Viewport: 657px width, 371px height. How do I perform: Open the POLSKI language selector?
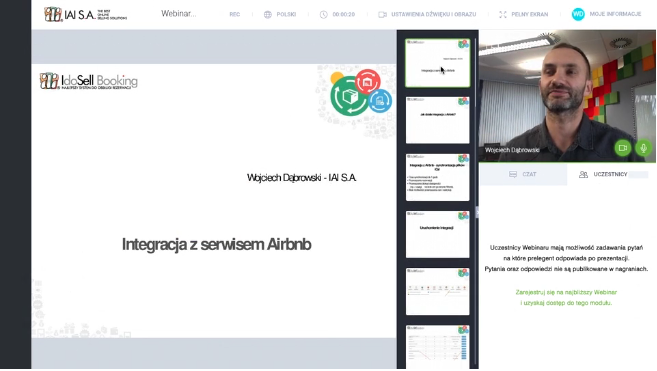(286, 14)
